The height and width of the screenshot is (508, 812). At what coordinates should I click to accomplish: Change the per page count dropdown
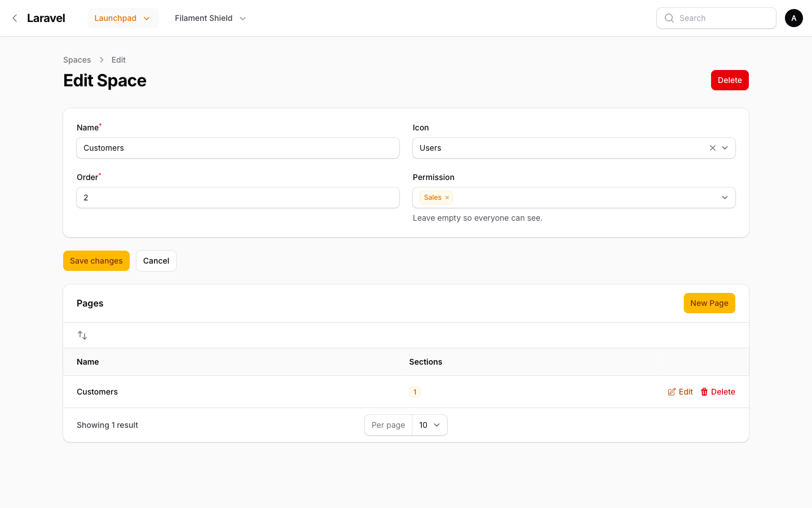pos(430,425)
